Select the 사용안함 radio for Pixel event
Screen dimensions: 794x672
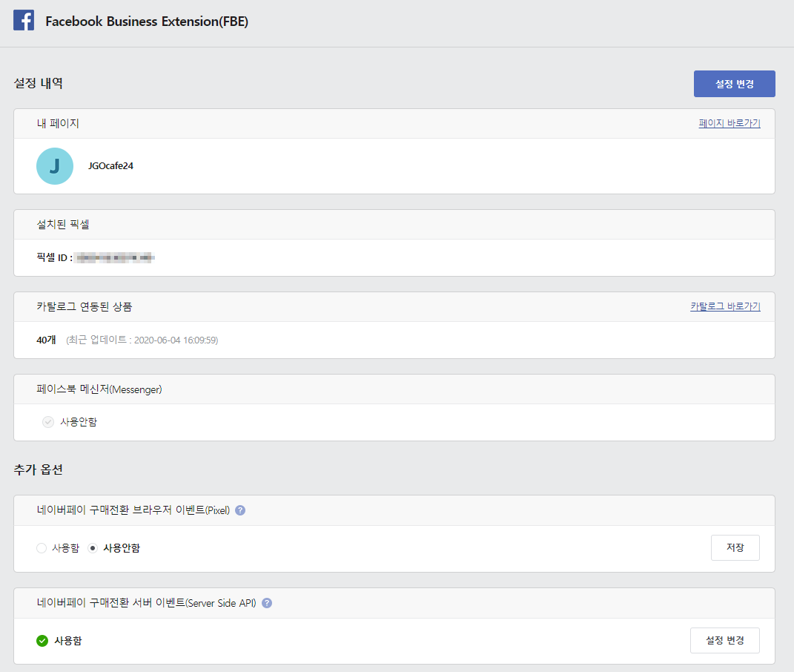(x=93, y=548)
